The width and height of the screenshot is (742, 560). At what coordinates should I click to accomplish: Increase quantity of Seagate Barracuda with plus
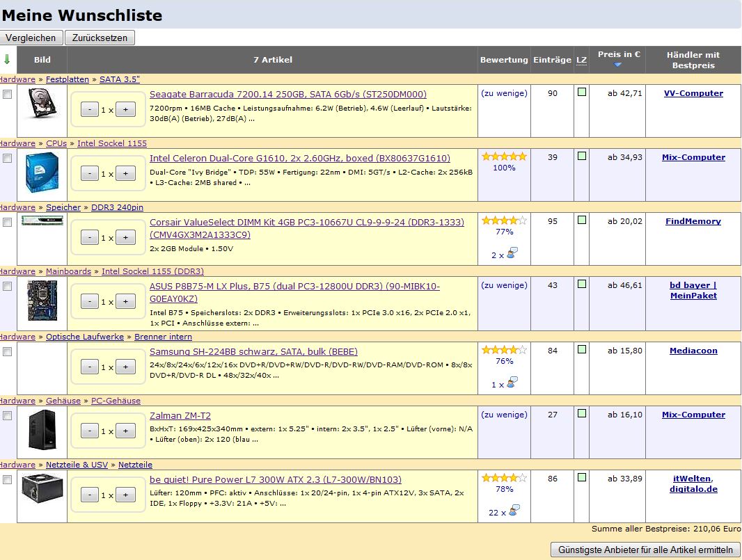coord(125,110)
